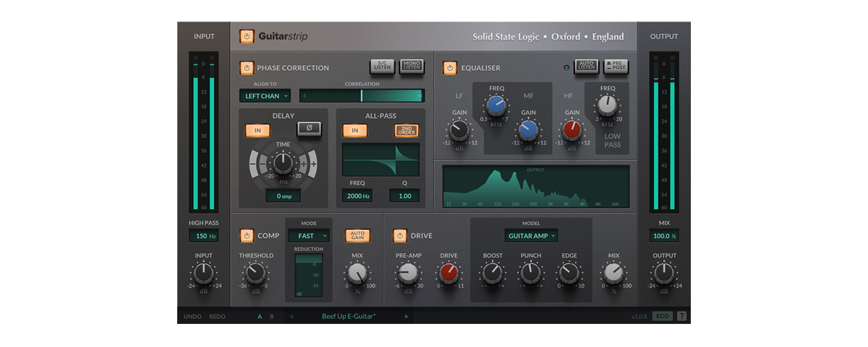Click the Drive section Mix knob
The width and height of the screenshot is (868, 347).
(x=613, y=273)
